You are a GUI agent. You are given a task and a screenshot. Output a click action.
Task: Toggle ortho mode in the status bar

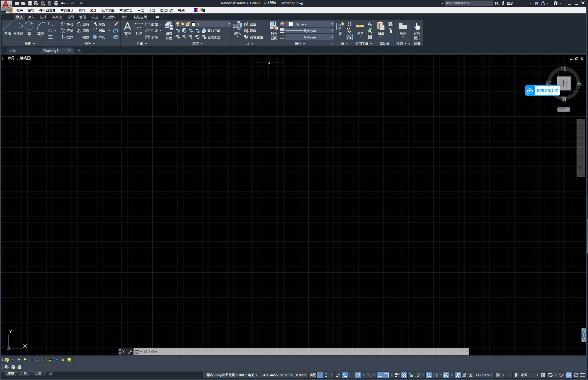click(x=351, y=375)
